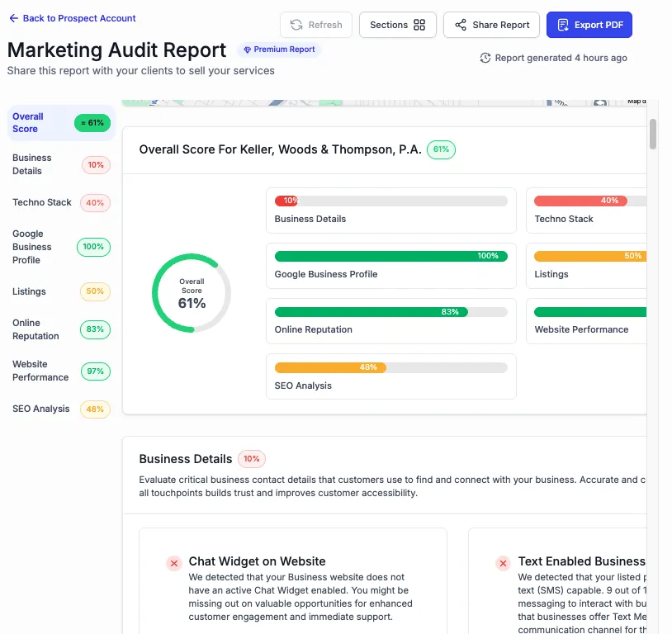Click the 61% sidebar score badge
672x634 pixels.
pyautogui.click(x=92, y=123)
